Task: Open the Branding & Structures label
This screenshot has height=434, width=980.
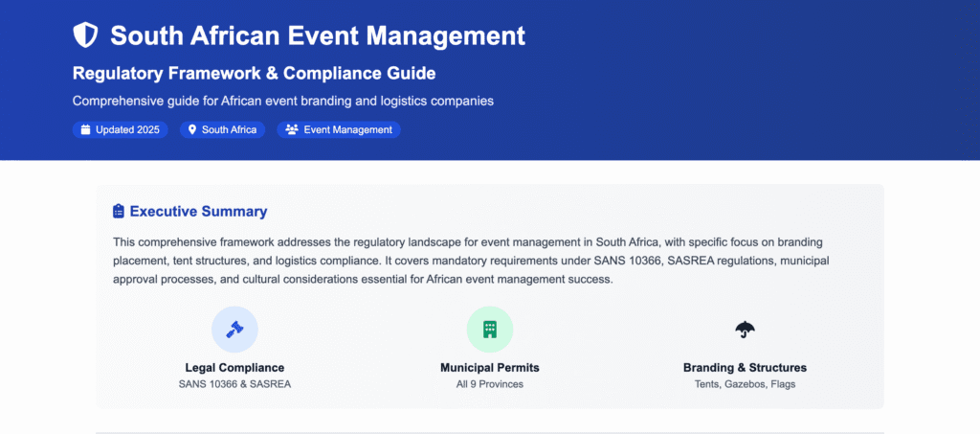Action: click(x=745, y=367)
